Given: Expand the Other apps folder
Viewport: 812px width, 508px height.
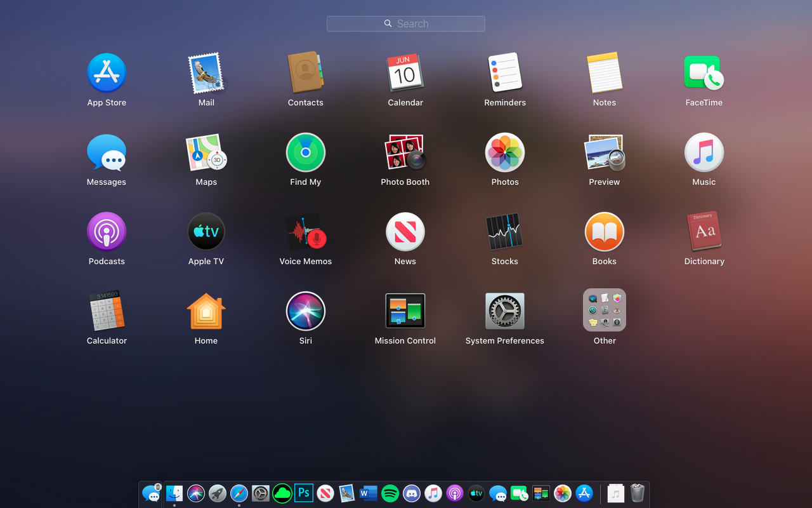Looking at the screenshot, I should [605, 310].
